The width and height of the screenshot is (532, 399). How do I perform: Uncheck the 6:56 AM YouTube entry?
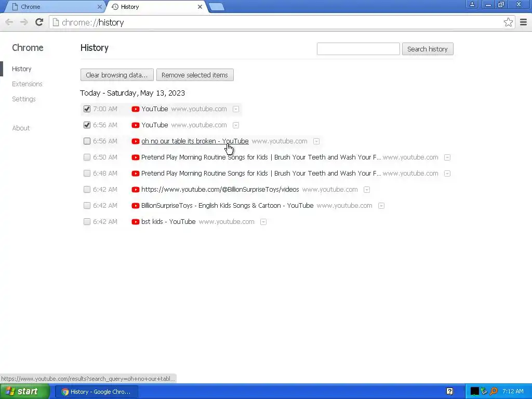(x=87, y=125)
